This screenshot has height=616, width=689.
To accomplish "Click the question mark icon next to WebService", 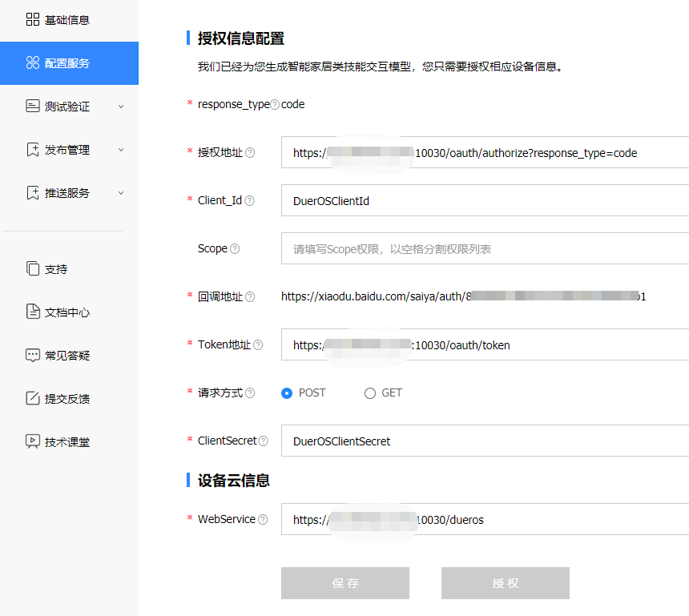I will [x=264, y=519].
